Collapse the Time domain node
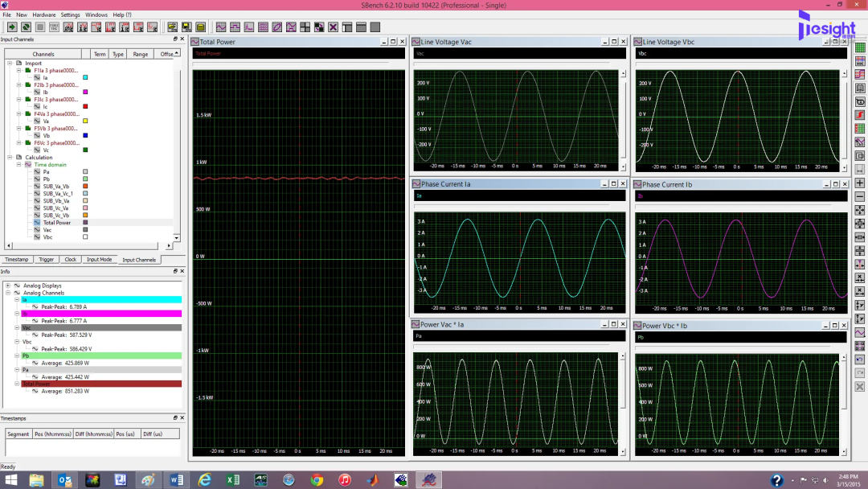 18,165
